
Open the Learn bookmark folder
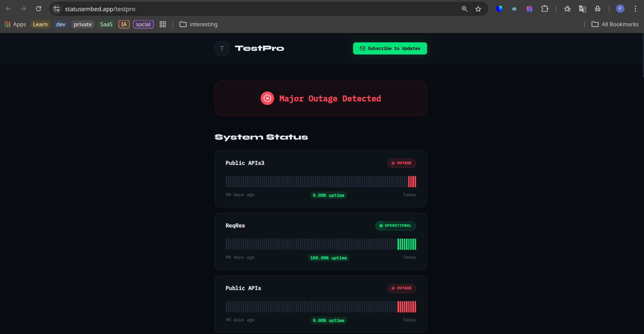point(40,24)
